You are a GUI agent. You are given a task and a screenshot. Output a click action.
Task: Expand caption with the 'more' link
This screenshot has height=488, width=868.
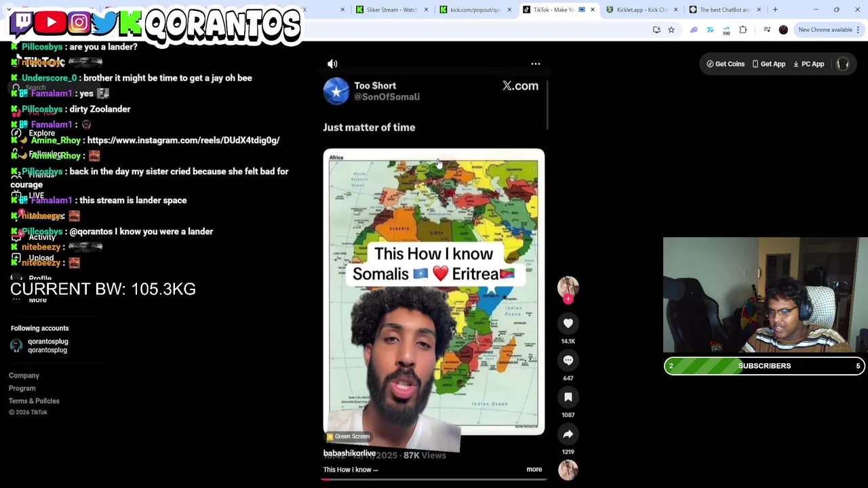(534, 469)
